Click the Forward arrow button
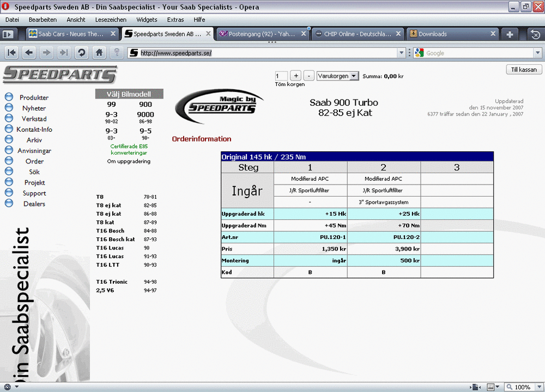545x392 pixels. click(46, 53)
